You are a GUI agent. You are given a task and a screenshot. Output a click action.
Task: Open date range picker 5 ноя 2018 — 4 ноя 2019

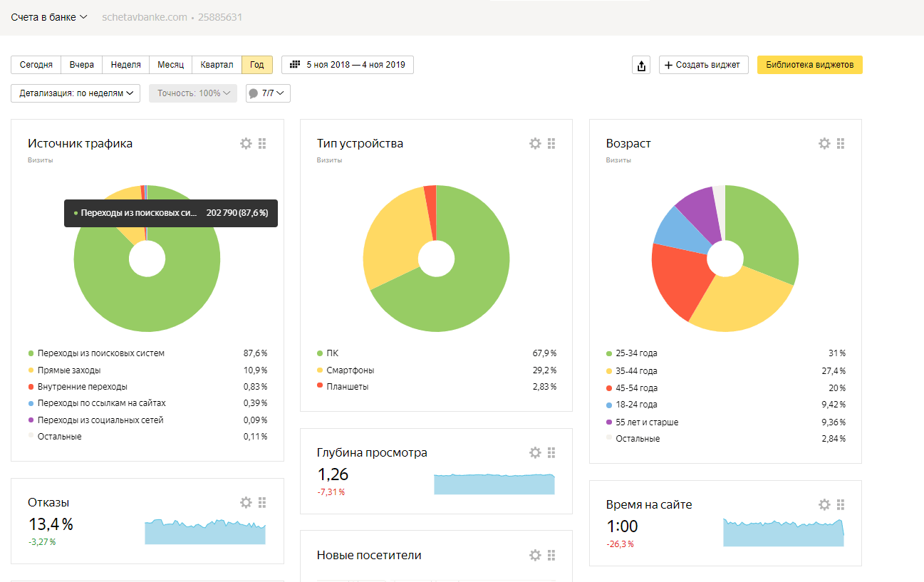[348, 65]
